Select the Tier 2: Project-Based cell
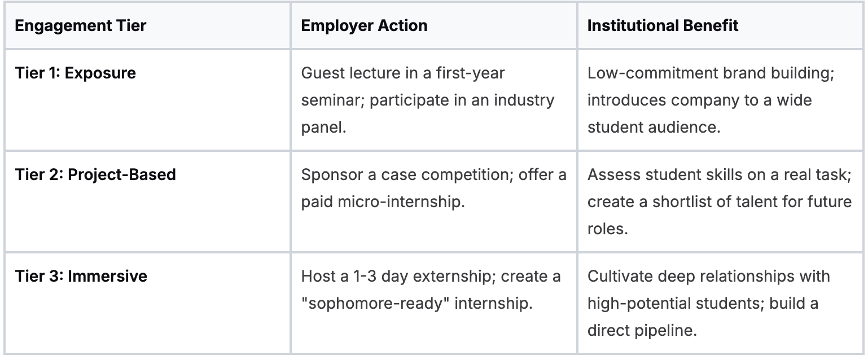 95,174
